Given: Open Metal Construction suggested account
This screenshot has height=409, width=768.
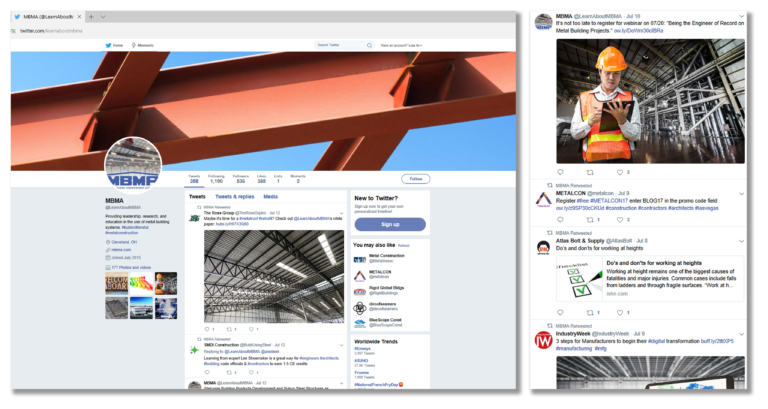Looking at the screenshot, I should coord(386,258).
